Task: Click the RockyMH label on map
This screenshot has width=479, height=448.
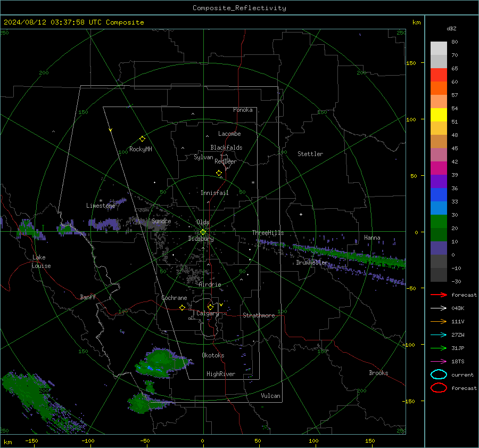Action: pyautogui.click(x=141, y=149)
